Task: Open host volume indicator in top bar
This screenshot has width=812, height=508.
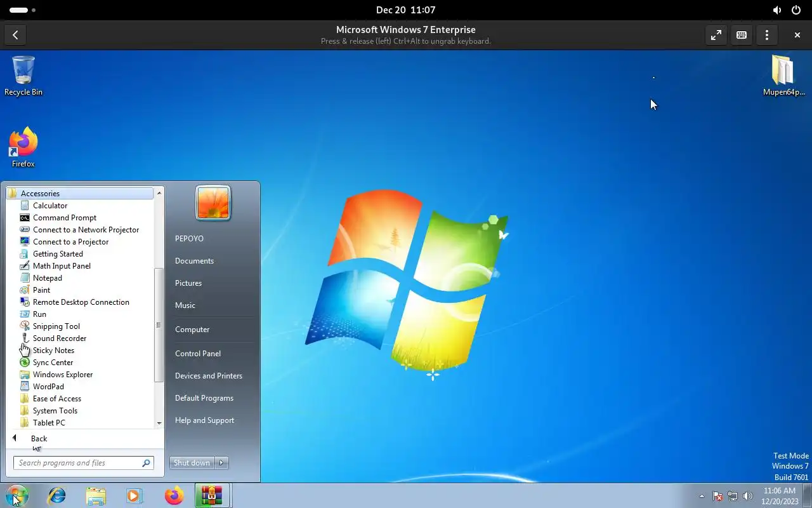Action: [x=777, y=10]
